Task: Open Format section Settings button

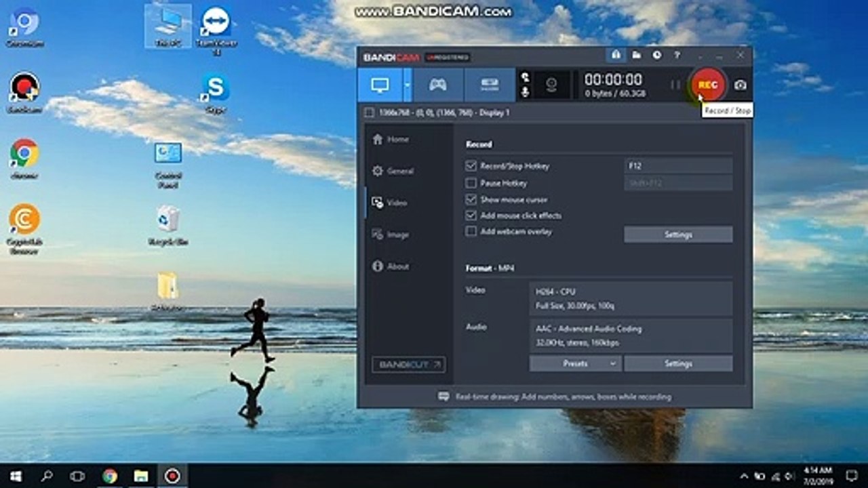Action: click(678, 363)
